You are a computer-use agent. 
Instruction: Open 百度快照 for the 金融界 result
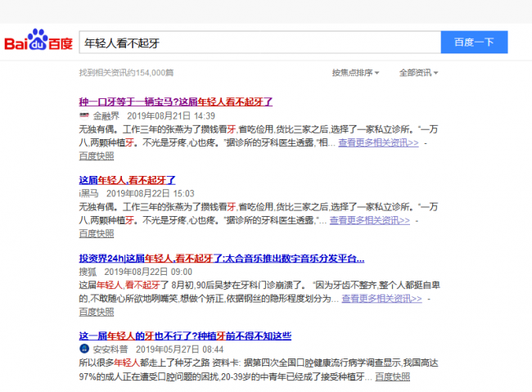97,155
